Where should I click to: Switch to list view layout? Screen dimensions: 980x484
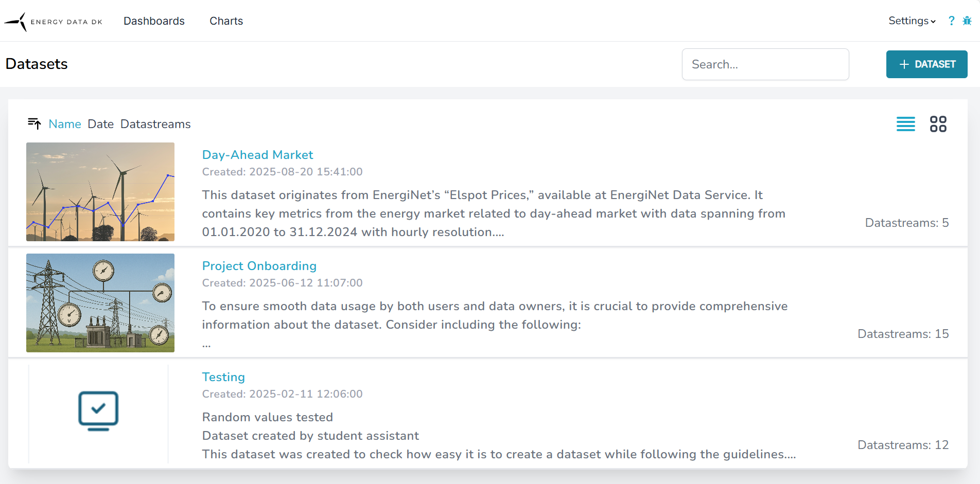pos(905,124)
